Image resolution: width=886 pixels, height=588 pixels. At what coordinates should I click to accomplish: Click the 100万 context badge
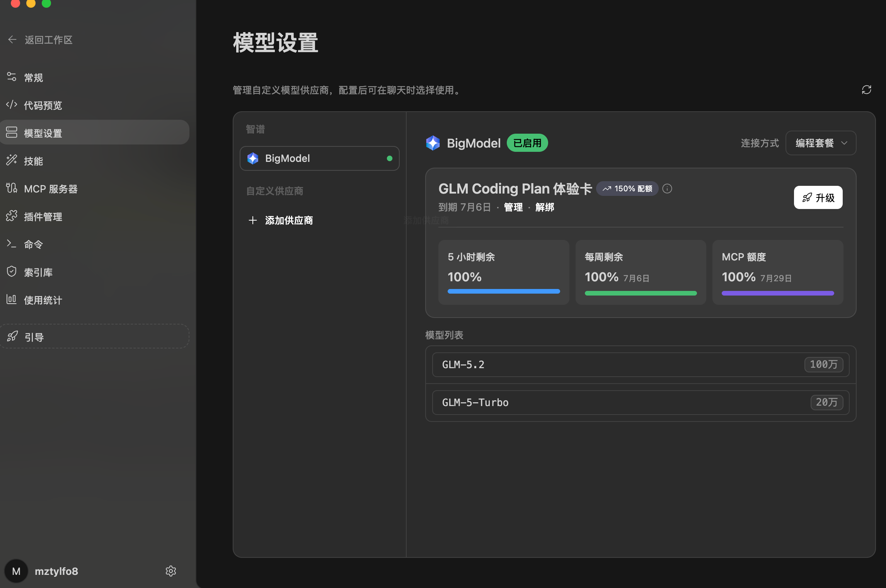(x=824, y=365)
